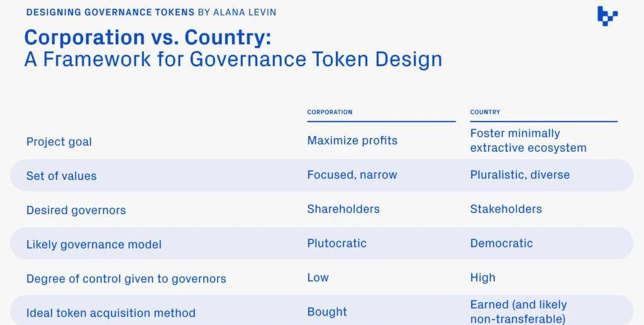Select the "Set of values" row label
The width and height of the screenshot is (644, 325).
click(62, 176)
